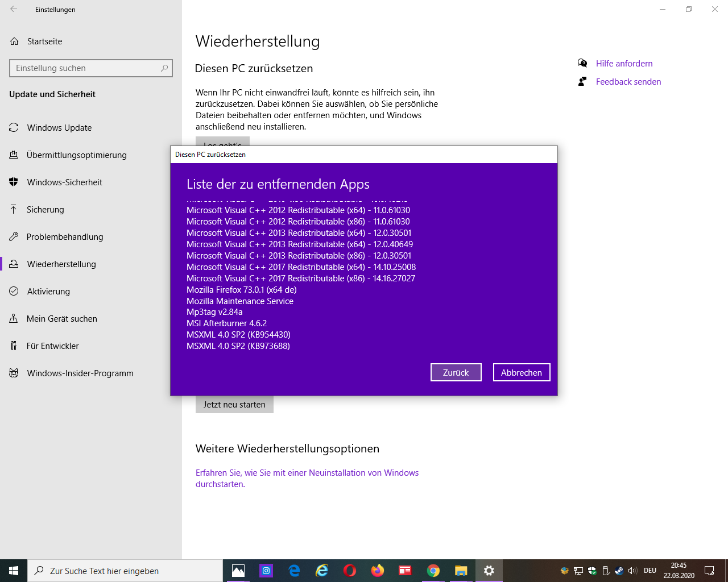Open clock showing 20:45 22.03.2020
The height and width of the screenshot is (582, 728).
(x=679, y=571)
